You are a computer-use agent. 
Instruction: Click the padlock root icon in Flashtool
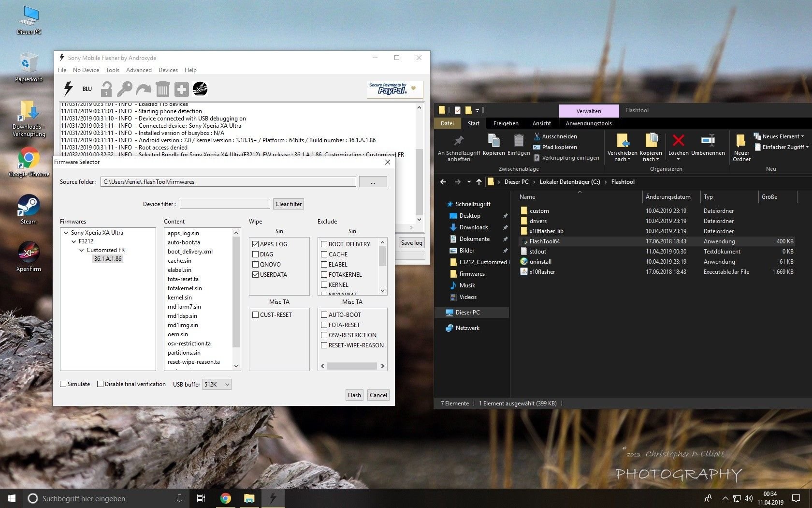[x=106, y=89]
